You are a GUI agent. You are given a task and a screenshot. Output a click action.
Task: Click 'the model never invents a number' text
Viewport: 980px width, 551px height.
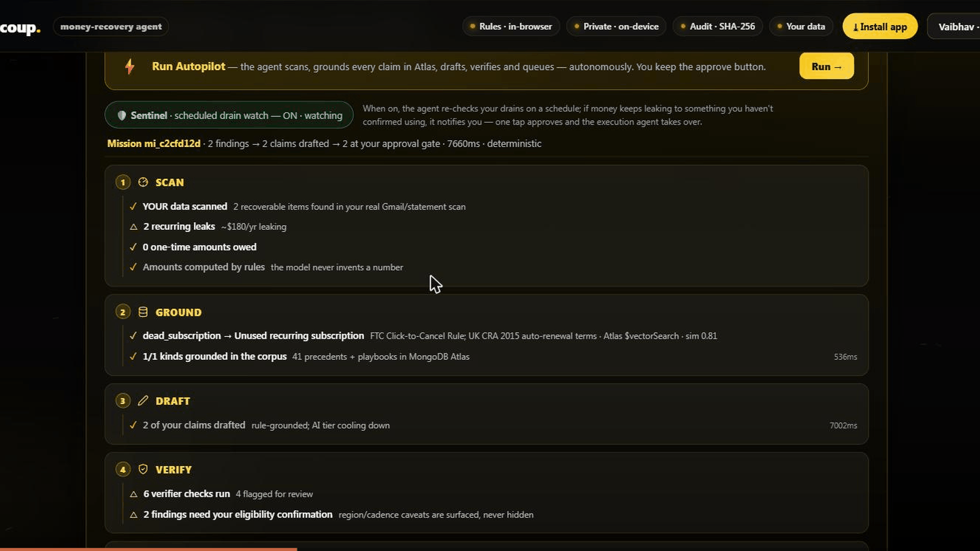[x=337, y=267]
